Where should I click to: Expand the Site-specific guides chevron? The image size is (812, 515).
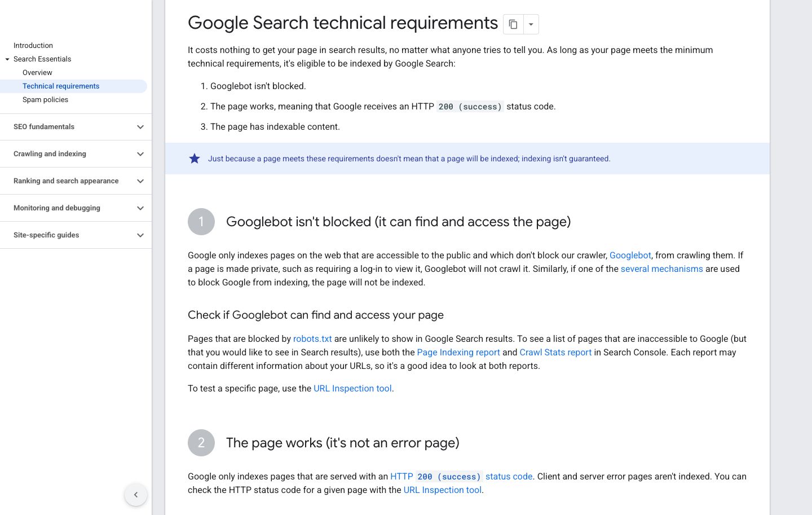click(140, 235)
